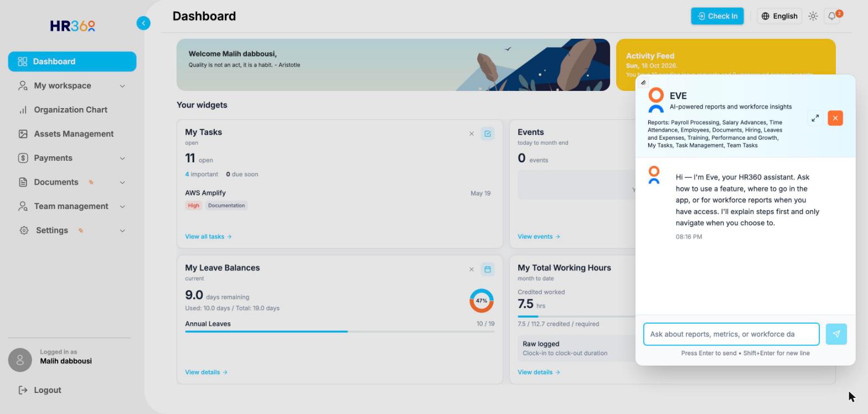The image size is (868, 414).
Task: Click the My Leave Balances calendar icon
Action: coord(488,269)
